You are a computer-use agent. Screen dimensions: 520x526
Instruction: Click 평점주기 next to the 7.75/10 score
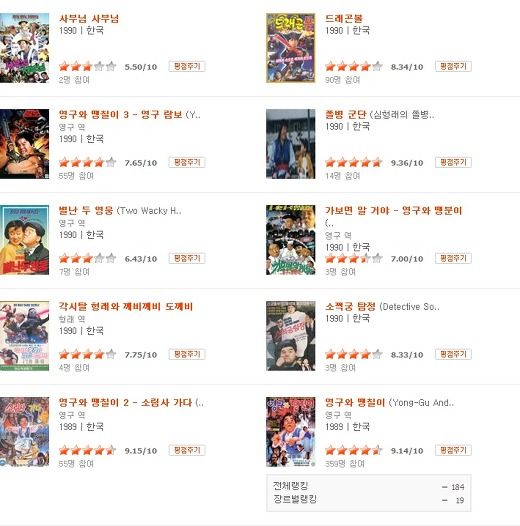click(187, 354)
